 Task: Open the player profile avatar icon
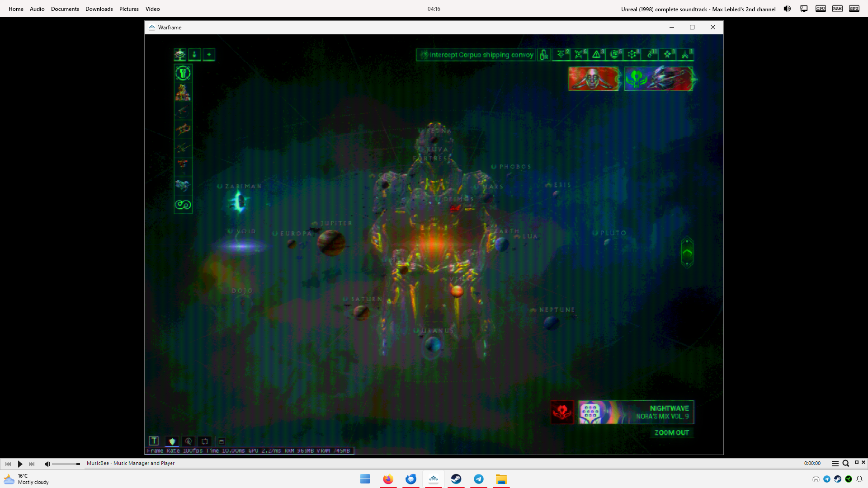point(180,55)
